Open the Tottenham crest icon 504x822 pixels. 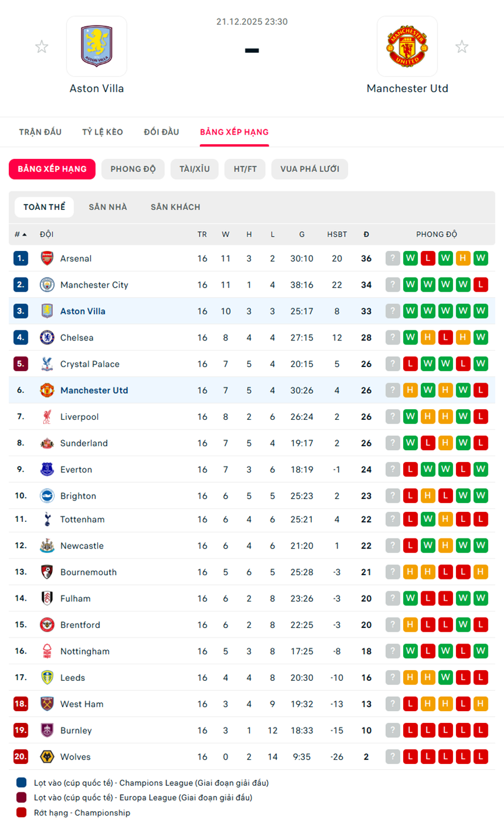47,520
